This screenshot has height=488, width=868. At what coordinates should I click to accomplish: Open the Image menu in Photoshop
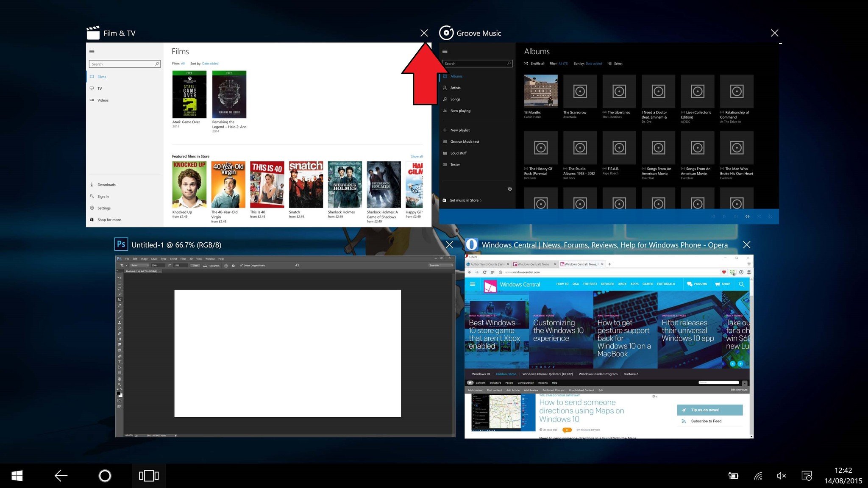pos(144,259)
